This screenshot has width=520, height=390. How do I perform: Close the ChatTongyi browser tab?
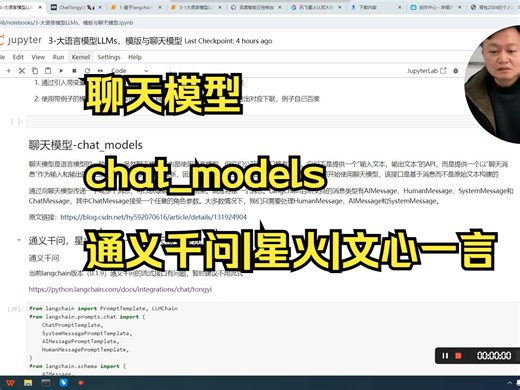pos(100,7)
